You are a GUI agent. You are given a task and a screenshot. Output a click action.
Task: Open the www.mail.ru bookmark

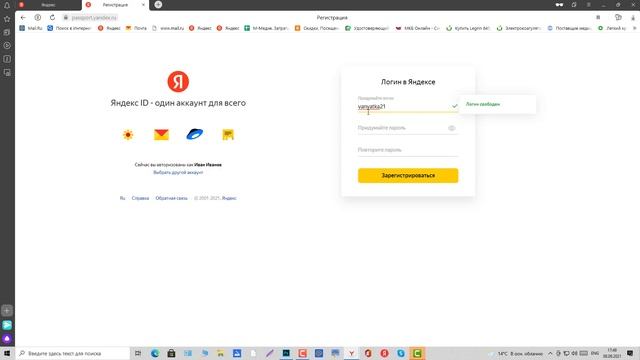tap(168, 28)
